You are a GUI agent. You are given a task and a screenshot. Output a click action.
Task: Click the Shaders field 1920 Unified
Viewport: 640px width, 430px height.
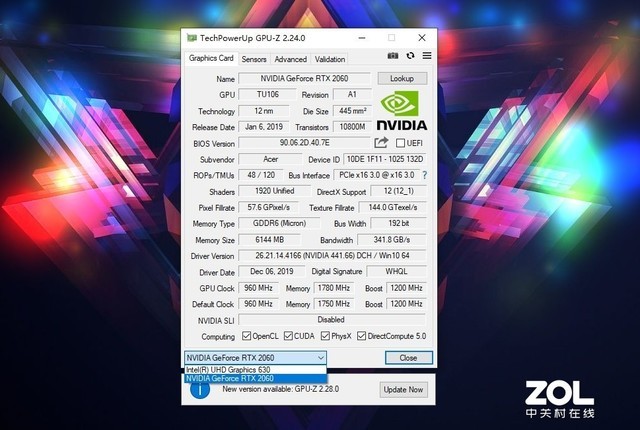(274, 191)
